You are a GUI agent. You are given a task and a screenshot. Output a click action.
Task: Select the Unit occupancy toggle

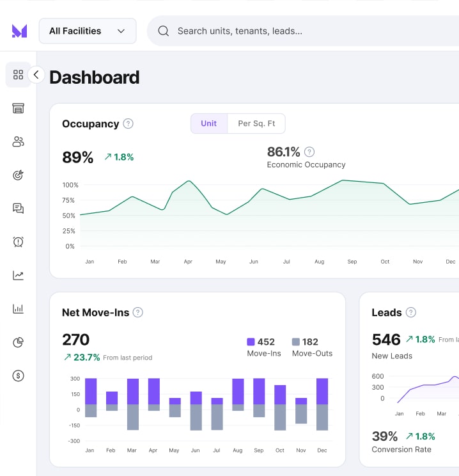(x=208, y=123)
